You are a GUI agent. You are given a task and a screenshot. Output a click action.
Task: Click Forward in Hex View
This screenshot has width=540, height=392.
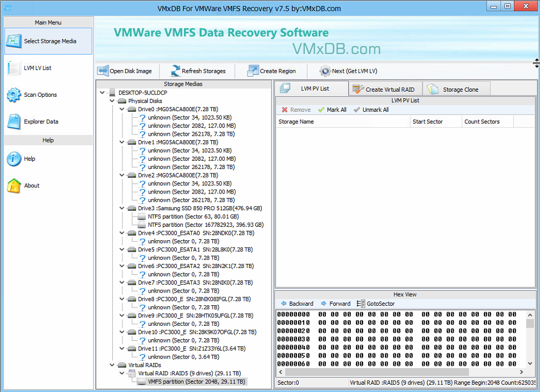coord(335,304)
